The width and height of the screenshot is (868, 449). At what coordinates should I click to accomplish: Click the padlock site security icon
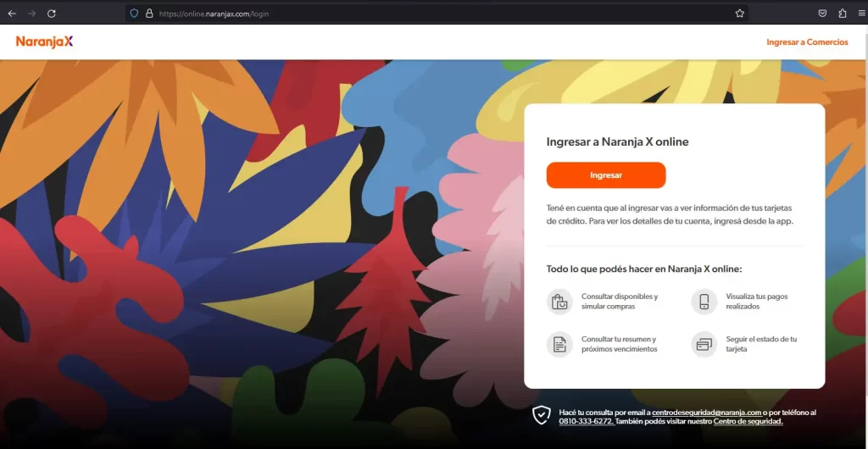(149, 14)
